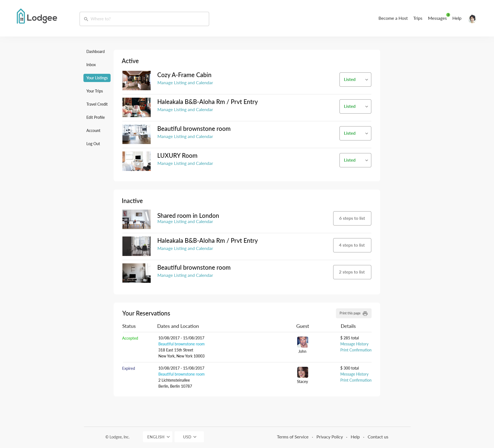
Task: Open Help link in footer
Action: point(355,437)
